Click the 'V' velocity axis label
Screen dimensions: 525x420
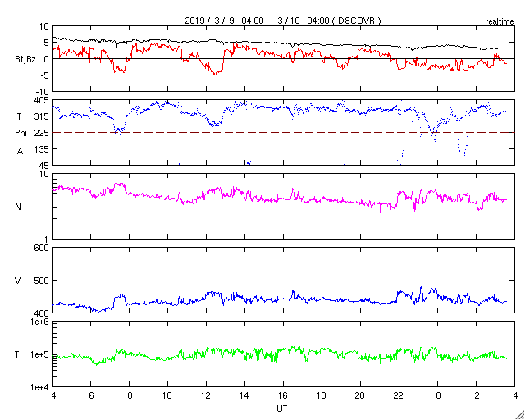(18, 281)
